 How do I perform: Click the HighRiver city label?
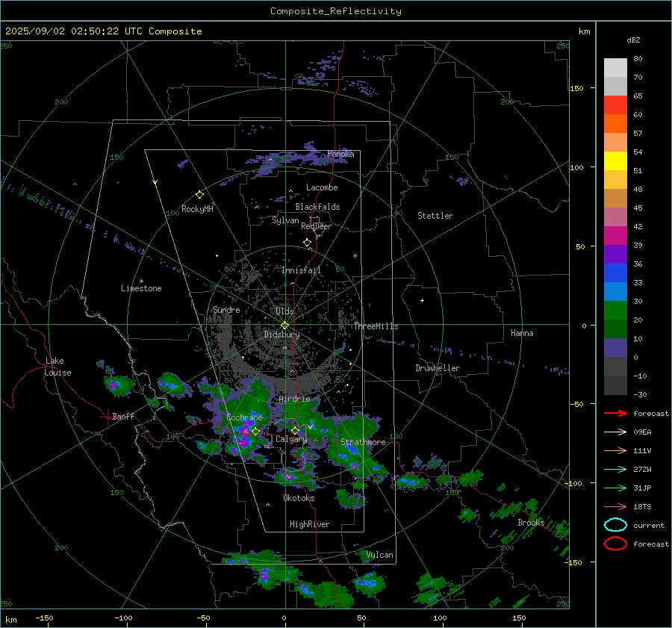[x=310, y=524]
